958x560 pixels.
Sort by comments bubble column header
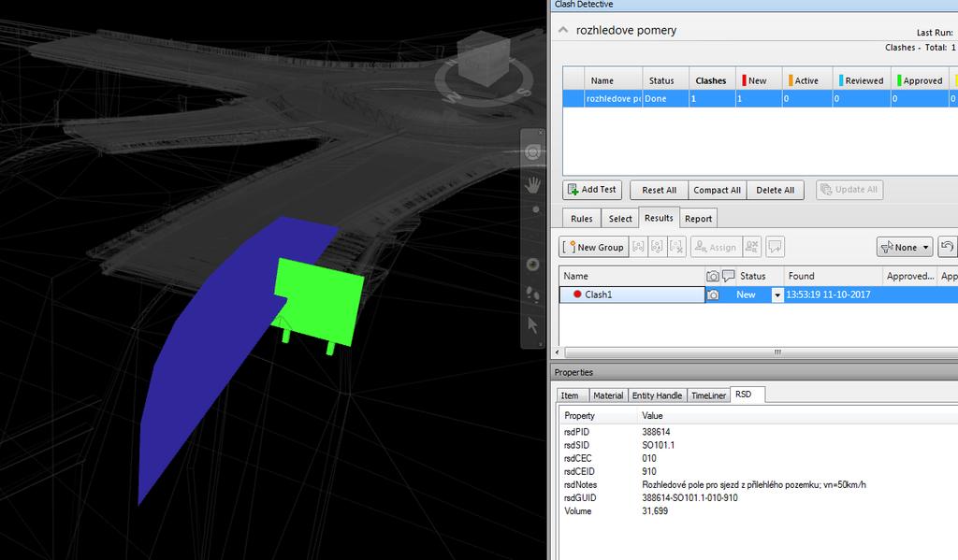click(728, 276)
